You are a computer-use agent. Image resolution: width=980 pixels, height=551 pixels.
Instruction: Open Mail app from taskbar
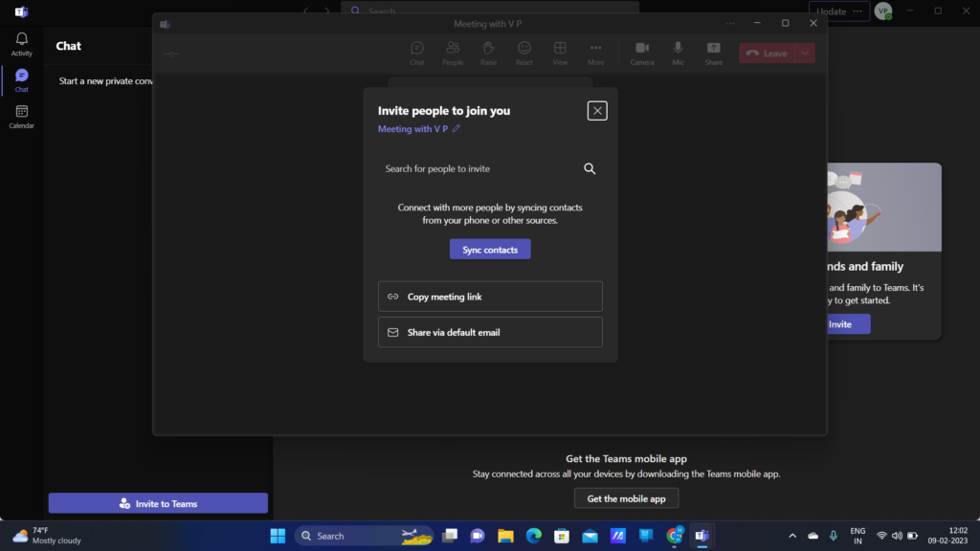pyautogui.click(x=590, y=536)
